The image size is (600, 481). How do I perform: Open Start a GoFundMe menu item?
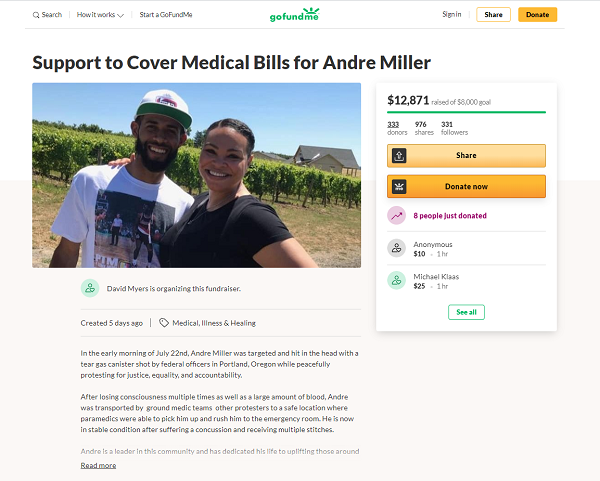click(x=166, y=15)
